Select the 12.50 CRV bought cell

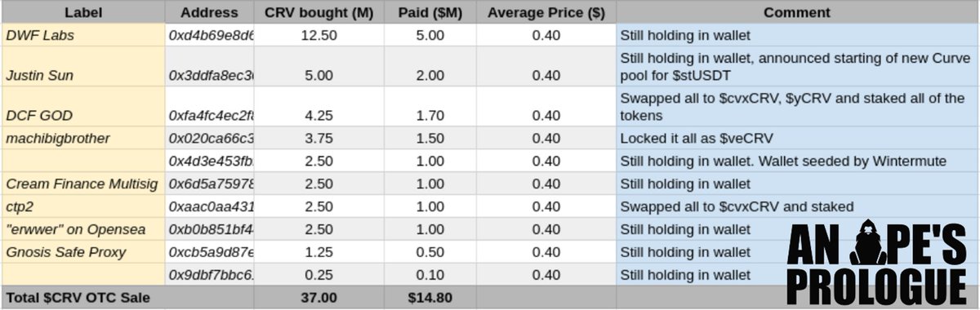319,36
